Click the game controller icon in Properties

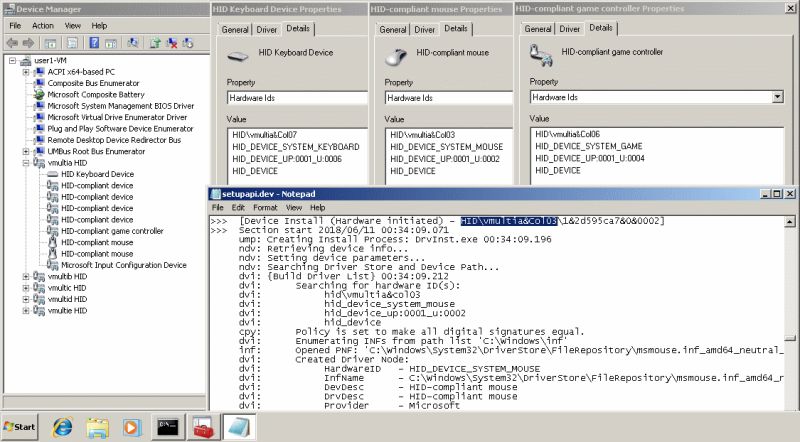point(541,55)
